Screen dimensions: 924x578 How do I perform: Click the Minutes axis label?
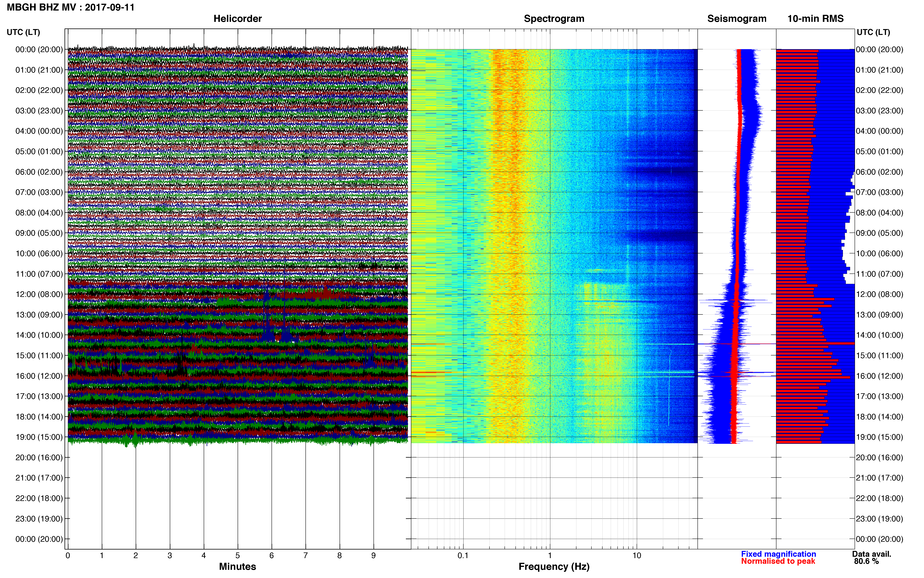tap(238, 566)
